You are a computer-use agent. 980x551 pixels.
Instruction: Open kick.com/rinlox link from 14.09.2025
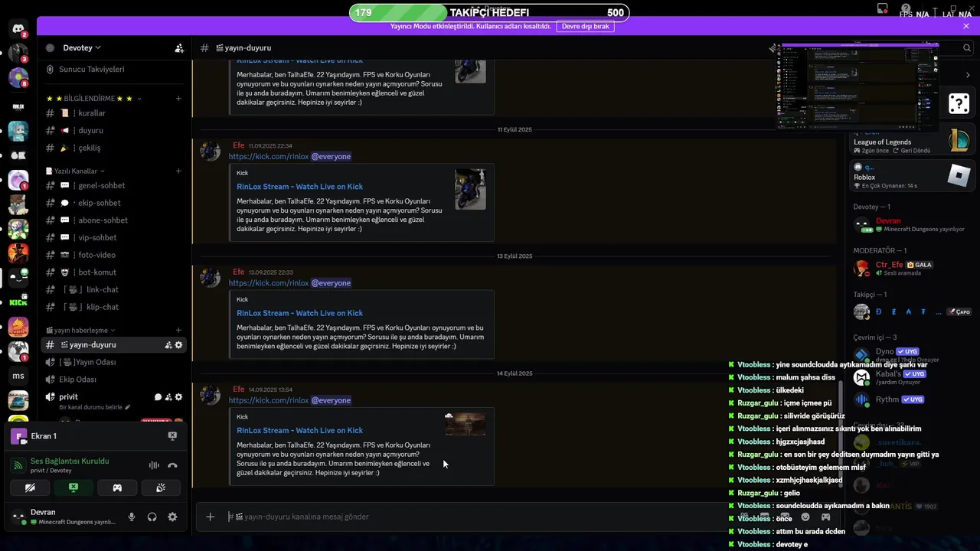[269, 400]
